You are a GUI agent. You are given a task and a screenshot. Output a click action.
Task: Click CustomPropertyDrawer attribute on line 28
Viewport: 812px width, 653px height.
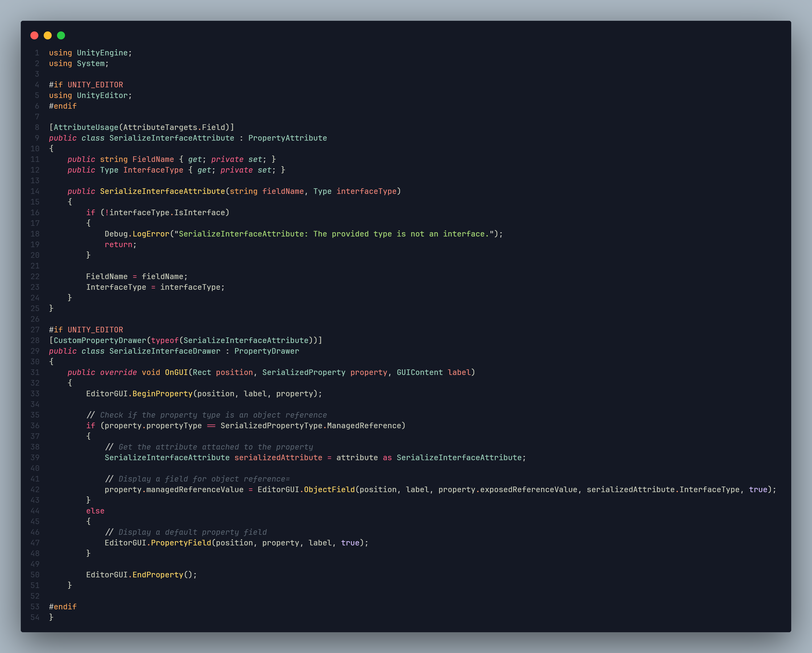pyautogui.click(x=99, y=340)
